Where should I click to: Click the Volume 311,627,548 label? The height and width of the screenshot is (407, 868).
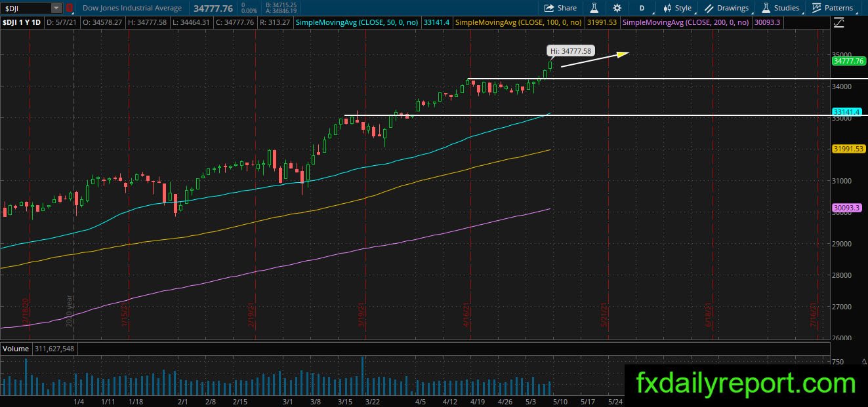point(39,349)
